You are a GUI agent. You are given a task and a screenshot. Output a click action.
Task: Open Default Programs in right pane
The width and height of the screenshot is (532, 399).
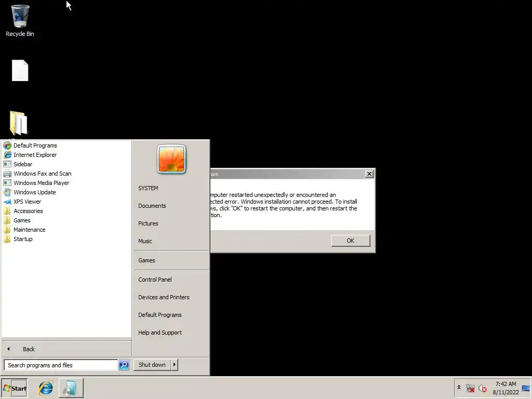click(160, 315)
